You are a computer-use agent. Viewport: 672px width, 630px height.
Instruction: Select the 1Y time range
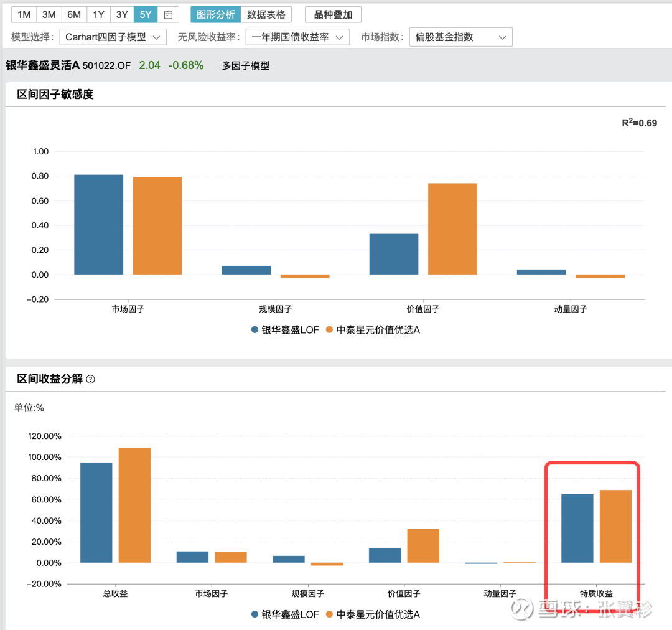tap(98, 15)
